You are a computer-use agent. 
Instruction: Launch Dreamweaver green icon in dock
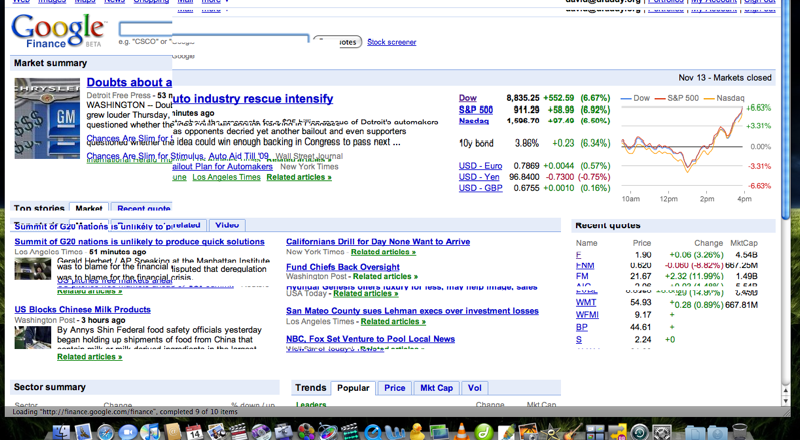point(484,432)
